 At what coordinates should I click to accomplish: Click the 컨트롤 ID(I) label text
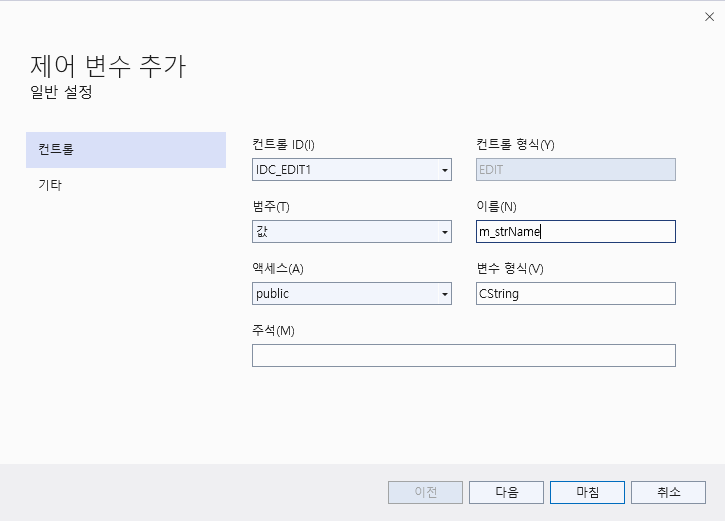point(283,144)
